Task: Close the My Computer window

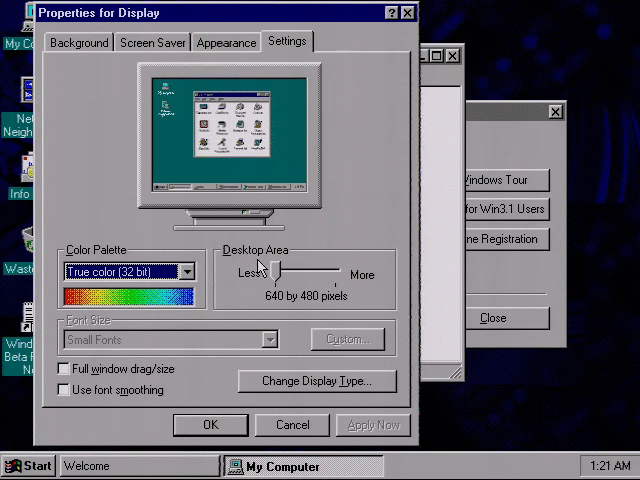Action: 452,56
